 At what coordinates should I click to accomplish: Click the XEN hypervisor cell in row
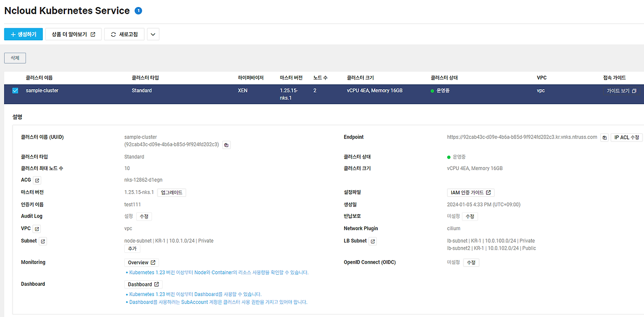click(243, 91)
